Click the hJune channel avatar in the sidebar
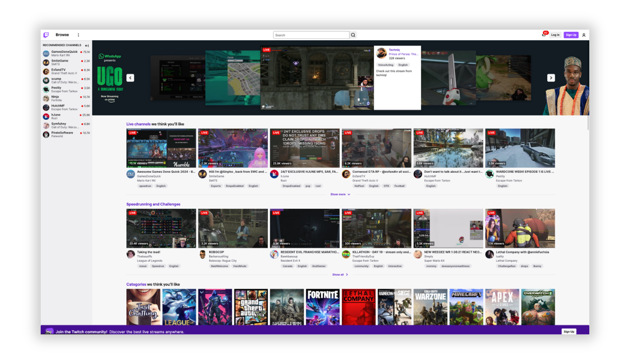 pos(45,116)
